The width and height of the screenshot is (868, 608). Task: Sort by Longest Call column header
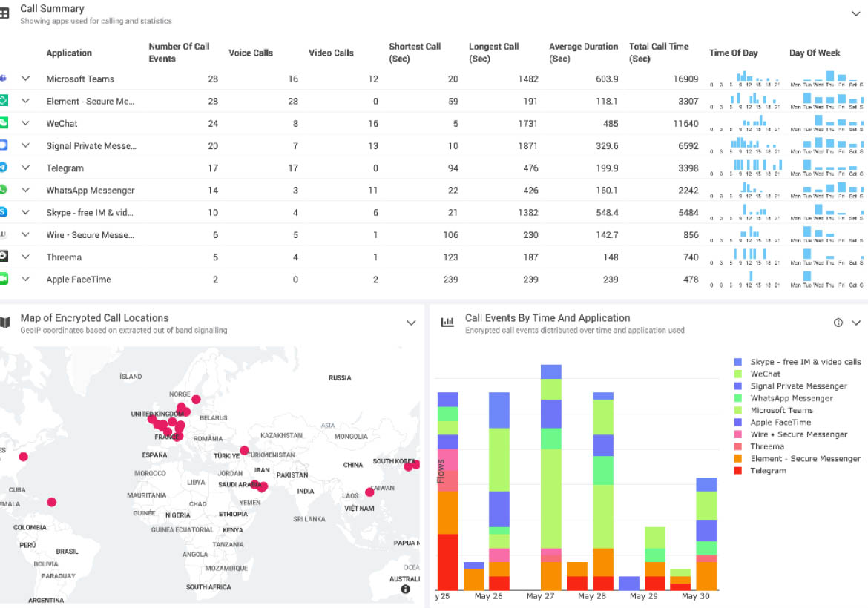(493, 53)
